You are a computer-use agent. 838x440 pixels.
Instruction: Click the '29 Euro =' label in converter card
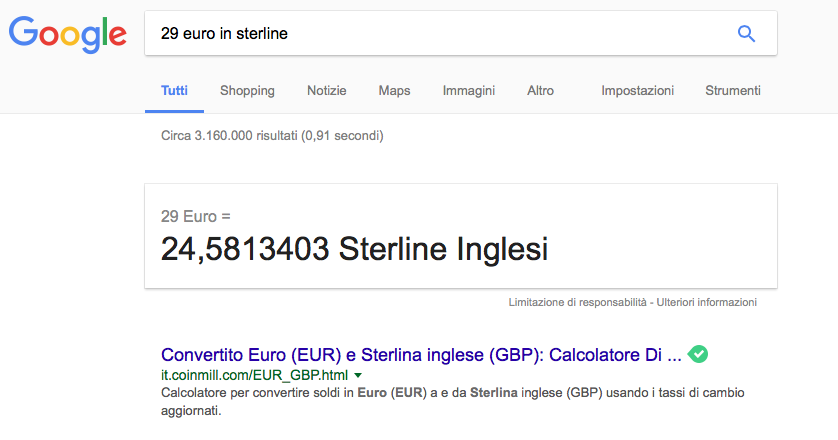[x=195, y=215]
